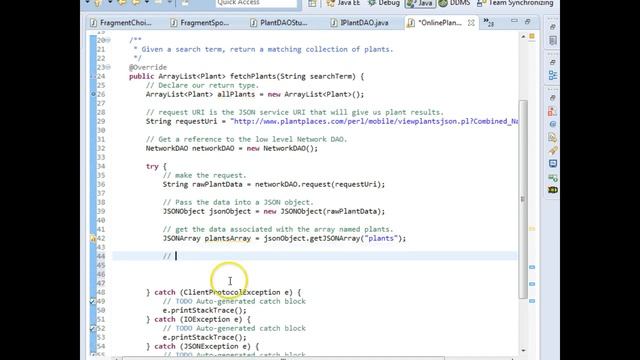Open the Javadoc view with the @ icon
The image size is (640, 360).
[553, 124]
